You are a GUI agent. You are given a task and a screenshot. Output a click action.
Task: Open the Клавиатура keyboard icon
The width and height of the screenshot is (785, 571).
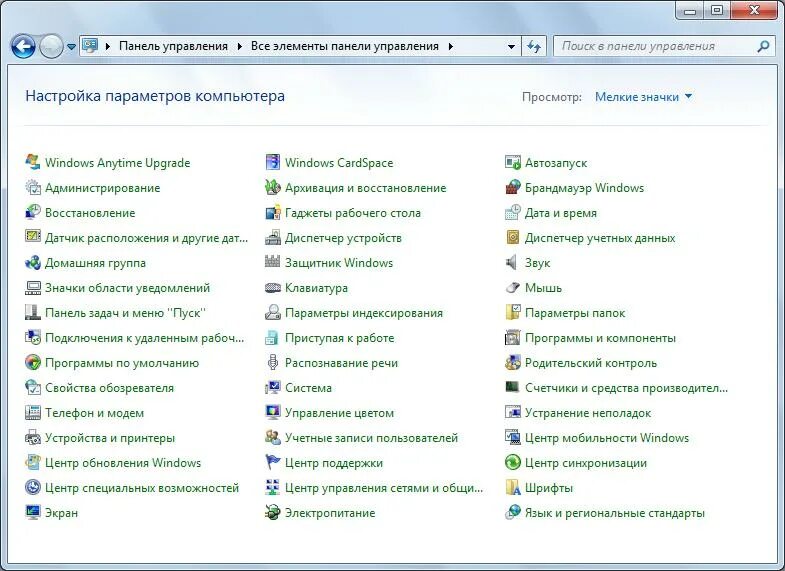(272, 287)
